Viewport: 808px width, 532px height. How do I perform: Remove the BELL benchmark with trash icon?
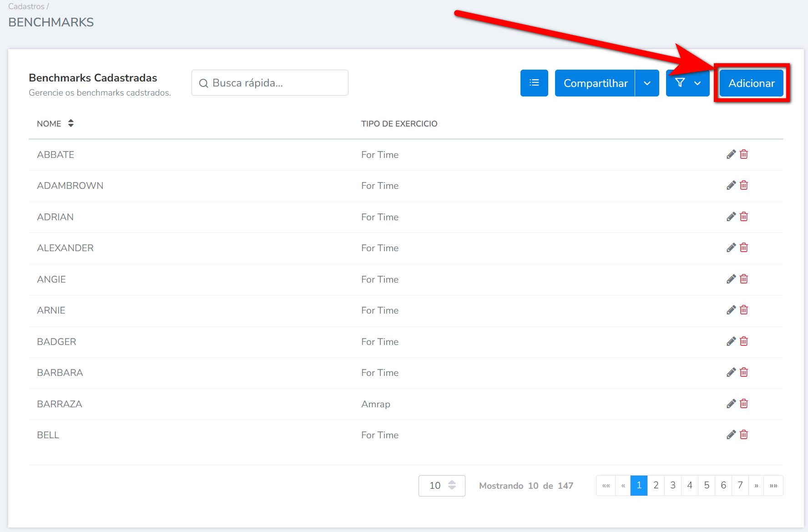tap(744, 435)
